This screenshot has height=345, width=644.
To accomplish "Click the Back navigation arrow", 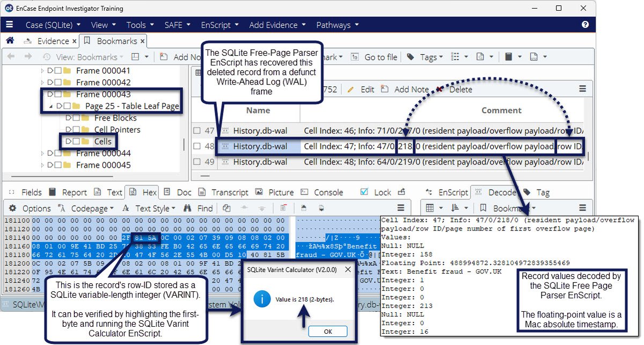I will click(11, 56).
